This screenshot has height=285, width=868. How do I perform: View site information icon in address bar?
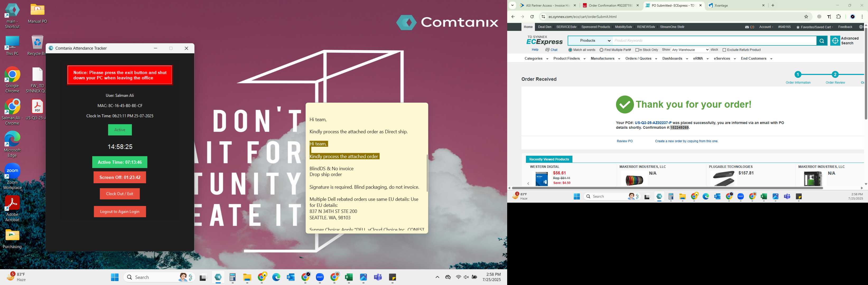click(543, 16)
